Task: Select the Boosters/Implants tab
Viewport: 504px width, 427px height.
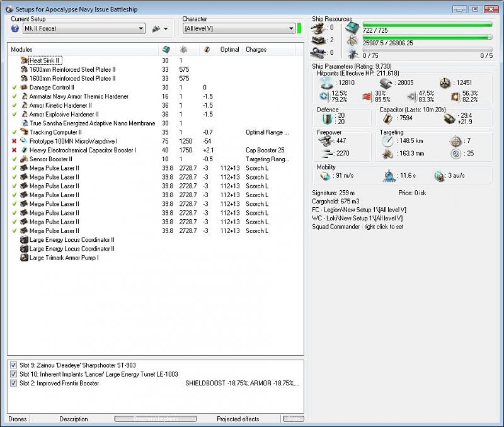Action: (156, 419)
